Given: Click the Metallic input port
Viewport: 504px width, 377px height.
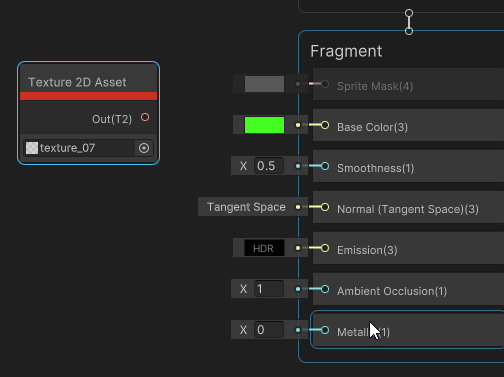Looking at the screenshot, I should point(325,330).
